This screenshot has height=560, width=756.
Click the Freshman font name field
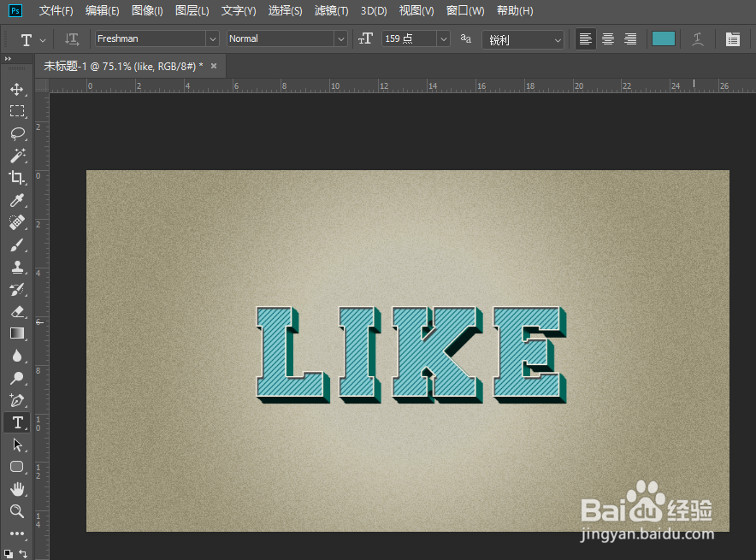coord(151,39)
